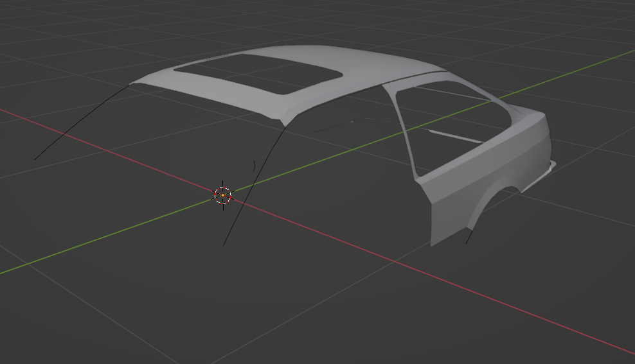Click the 3D cursor at the origin
The width and height of the screenshot is (635, 364).
tap(223, 195)
